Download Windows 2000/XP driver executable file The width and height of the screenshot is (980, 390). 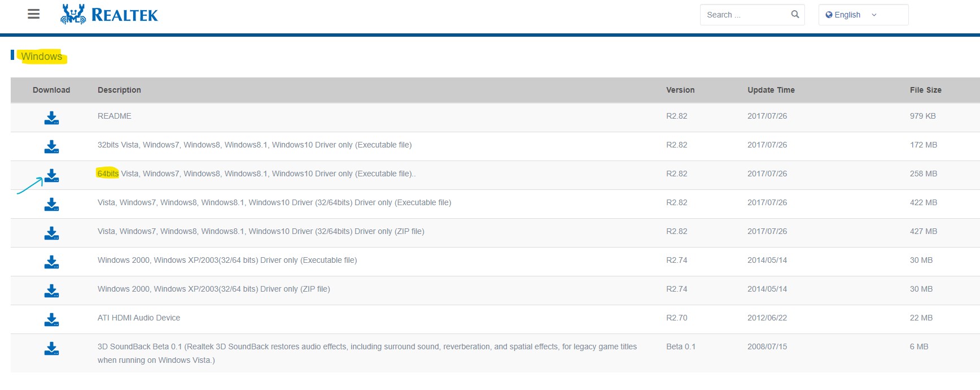coord(51,262)
